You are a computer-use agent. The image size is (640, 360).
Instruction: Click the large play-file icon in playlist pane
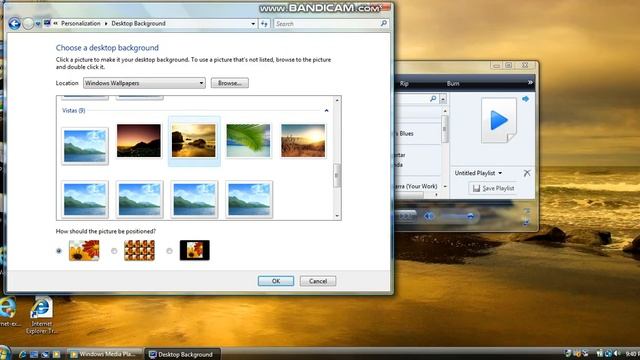pyautogui.click(x=499, y=120)
